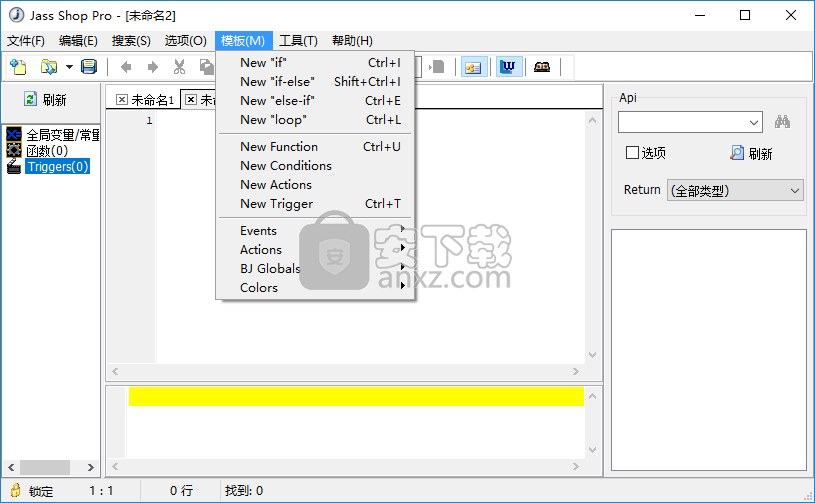Click the refresh icon in left panel
815x503 pixels.
[x=30, y=99]
